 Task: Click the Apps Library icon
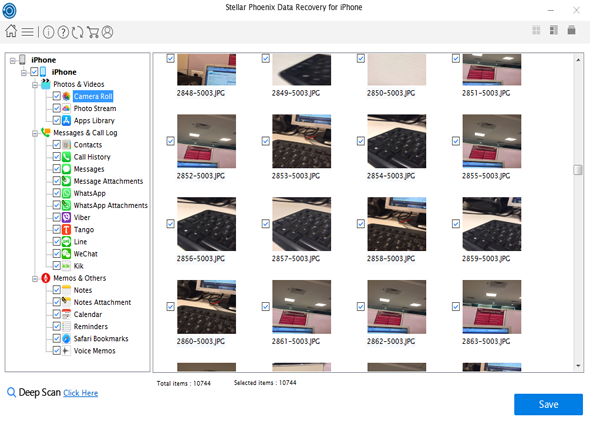click(66, 120)
